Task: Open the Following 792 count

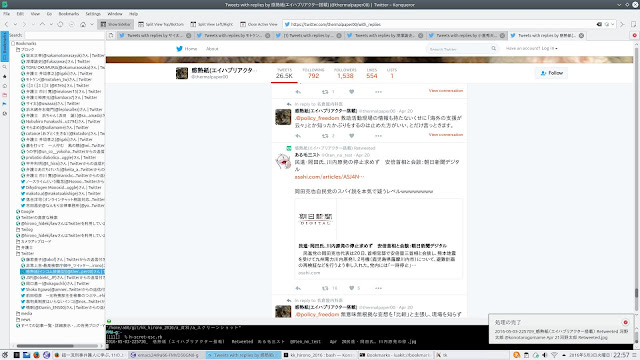Action: coord(313,73)
